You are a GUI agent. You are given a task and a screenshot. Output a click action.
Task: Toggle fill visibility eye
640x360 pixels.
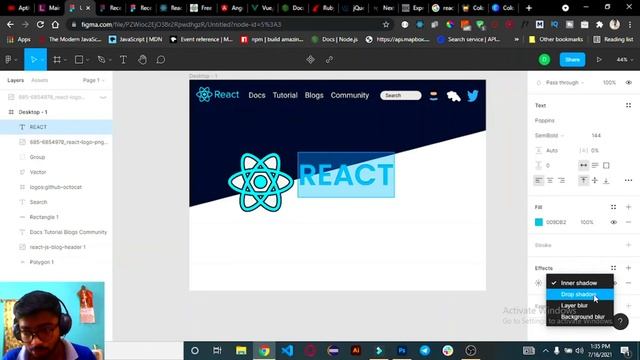[613, 222]
